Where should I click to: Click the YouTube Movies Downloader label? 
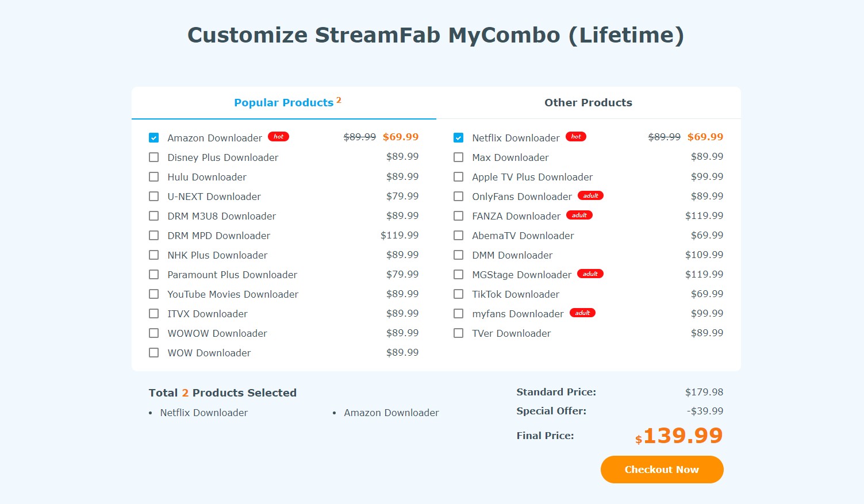coord(233,294)
